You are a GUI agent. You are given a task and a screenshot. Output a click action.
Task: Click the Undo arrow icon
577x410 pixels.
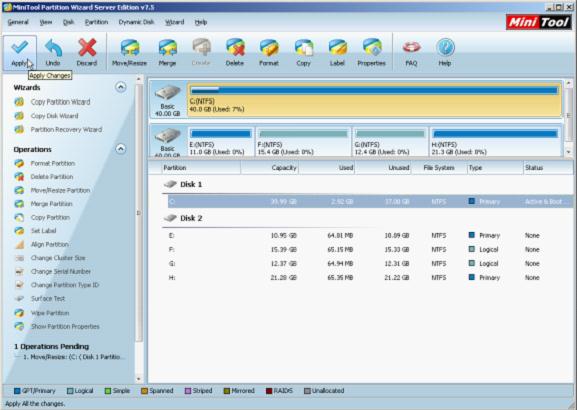(53, 48)
